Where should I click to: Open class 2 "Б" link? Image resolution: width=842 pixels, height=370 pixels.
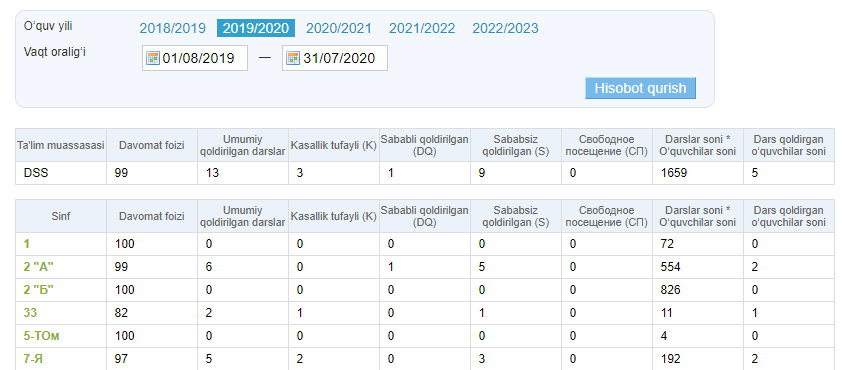(38, 290)
